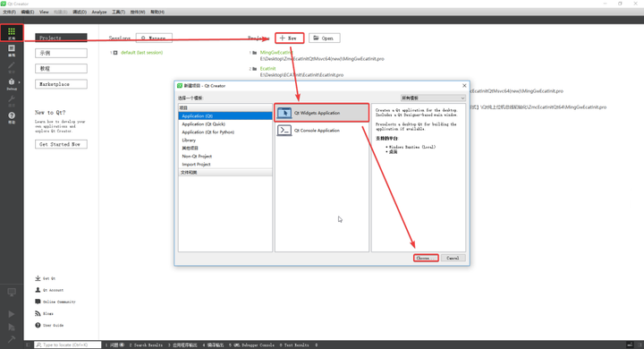Open the Debug menu
Screen dimensions: 644x349
80,12
